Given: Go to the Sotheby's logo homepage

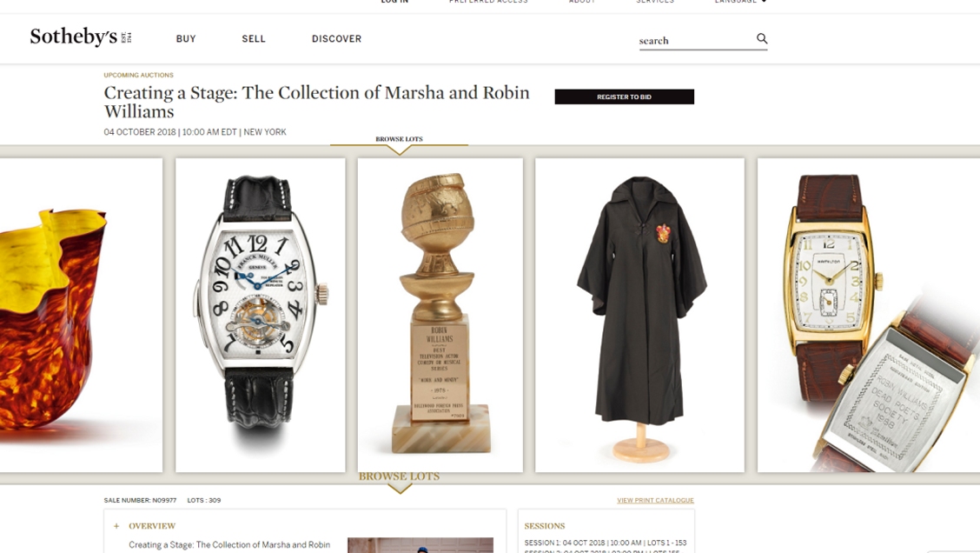Looking at the screenshot, I should (81, 37).
